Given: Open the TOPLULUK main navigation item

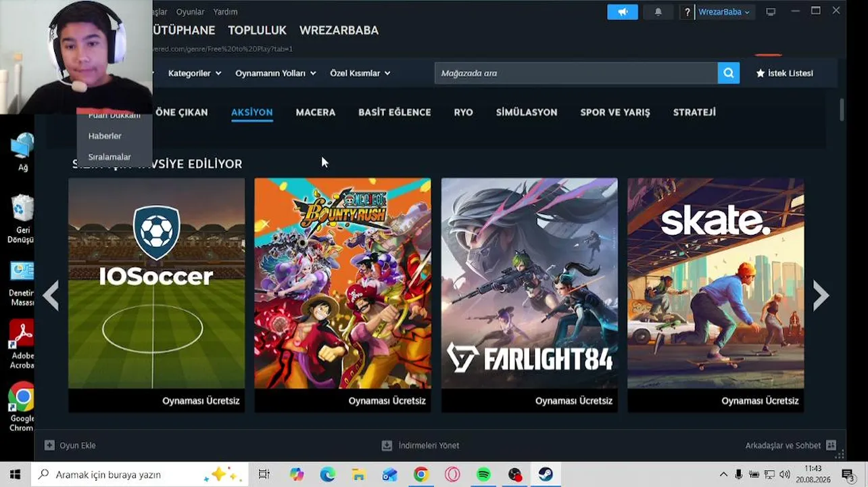Looking at the screenshot, I should [257, 30].
